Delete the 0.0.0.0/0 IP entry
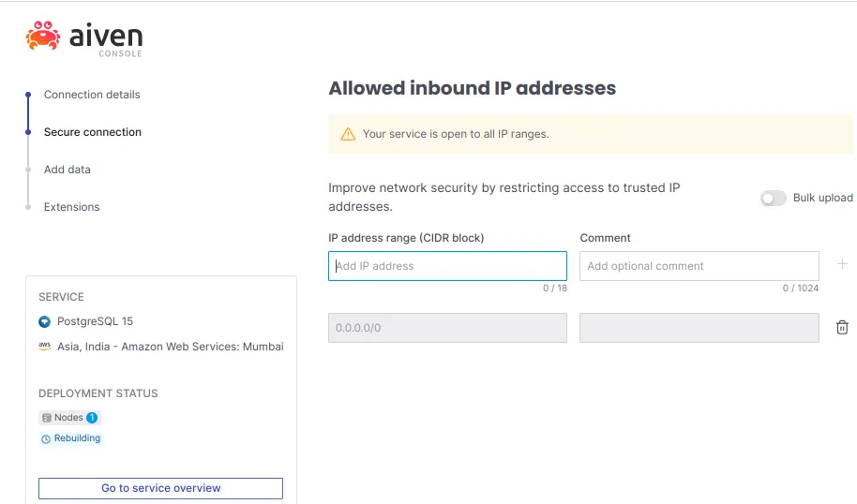This screenshot has width=857, height=504. click(x=842, y=327)
